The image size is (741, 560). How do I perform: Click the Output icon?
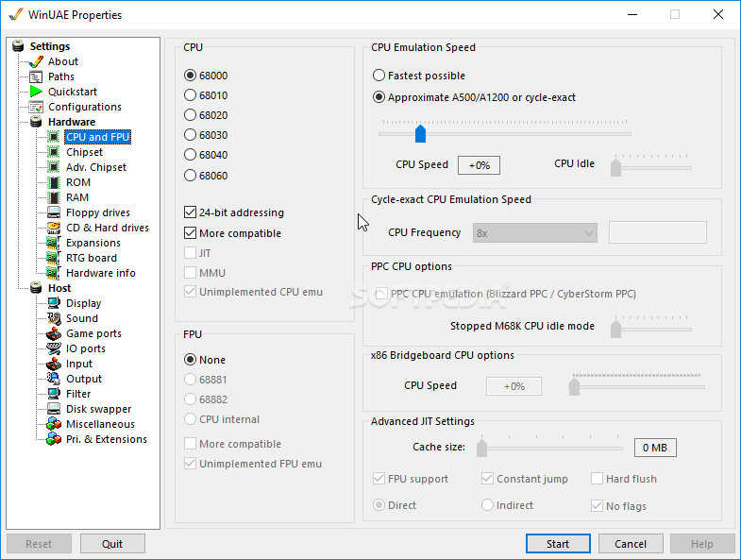click(x=54, y=379)
